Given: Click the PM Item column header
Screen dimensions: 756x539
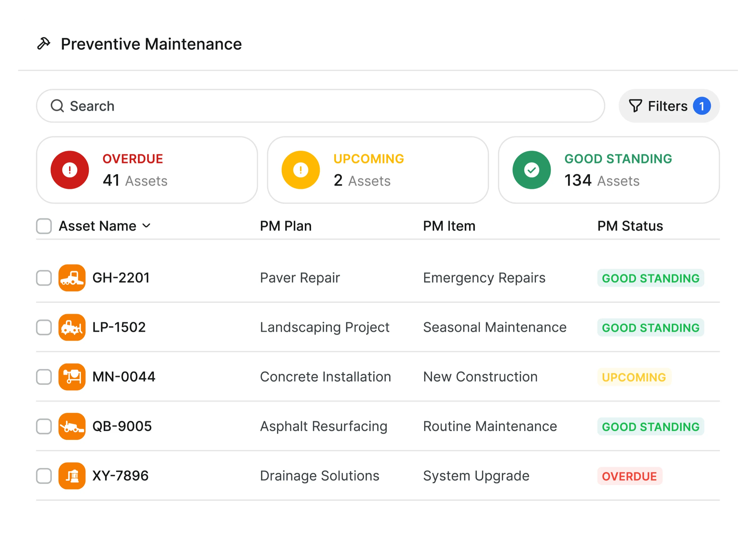Looking at the screenshot, I should click(x=449, y=226).
